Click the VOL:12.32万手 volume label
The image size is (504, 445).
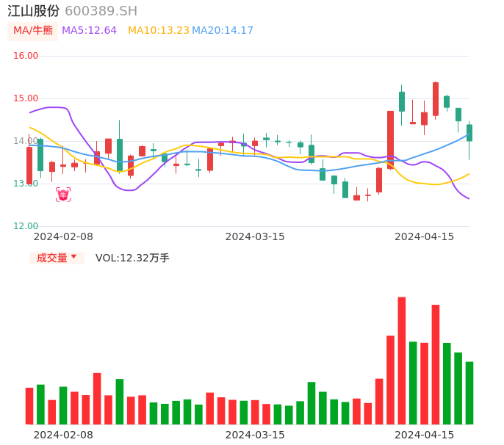click(x=132, y=258)
